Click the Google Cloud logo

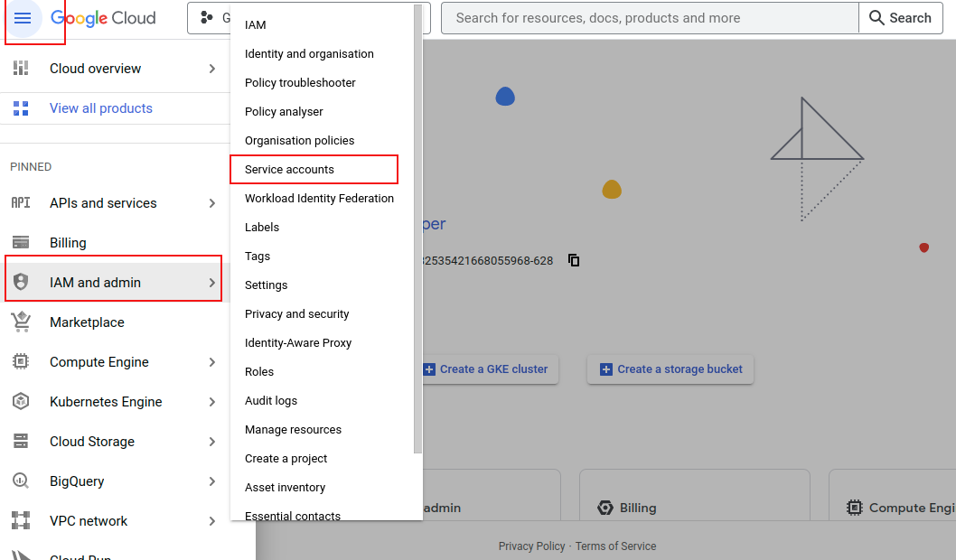(x=103, y=18)
